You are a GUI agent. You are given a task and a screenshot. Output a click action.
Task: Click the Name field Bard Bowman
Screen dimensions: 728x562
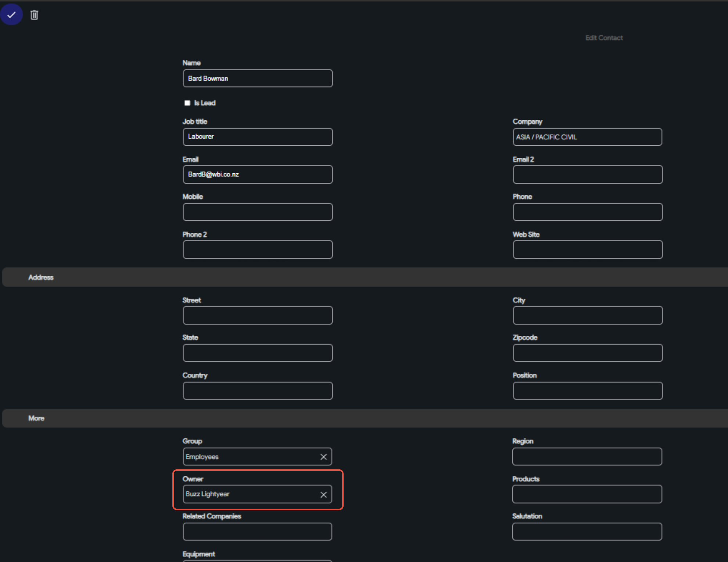(257, 78)
